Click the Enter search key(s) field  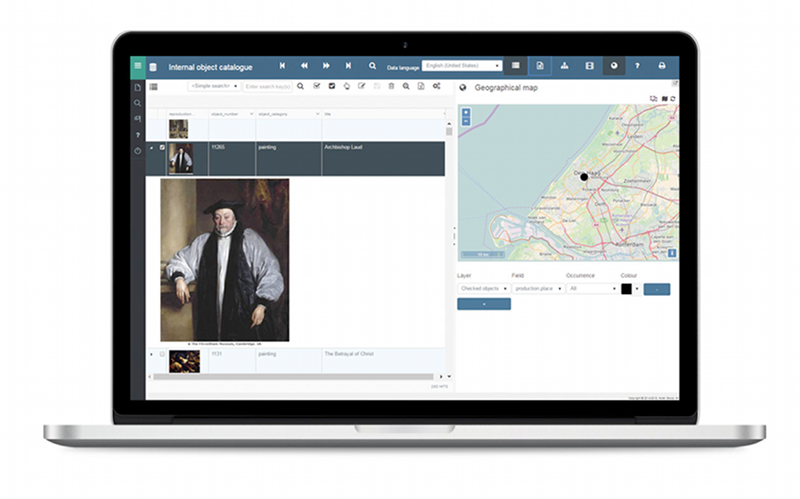267,87
